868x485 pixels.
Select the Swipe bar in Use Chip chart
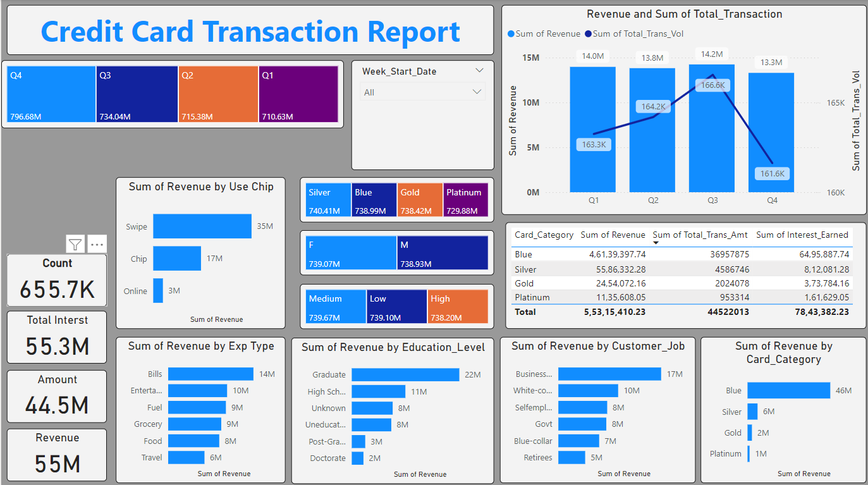[202, 226]
